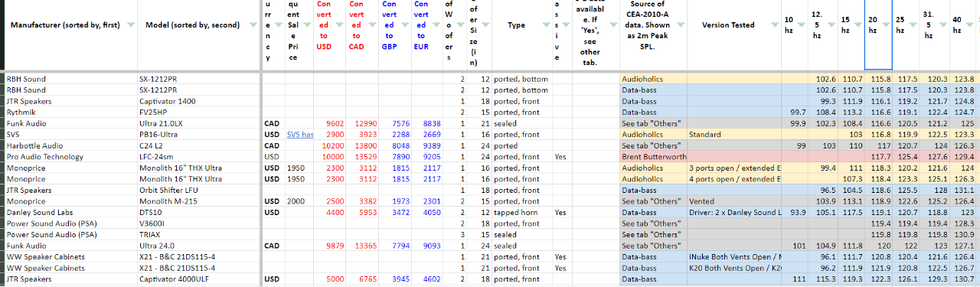The height and width of the screenshot is (287, 980).
Task: Select the 'Rythmik' manufacturer cell
Action: pos(71,112)
